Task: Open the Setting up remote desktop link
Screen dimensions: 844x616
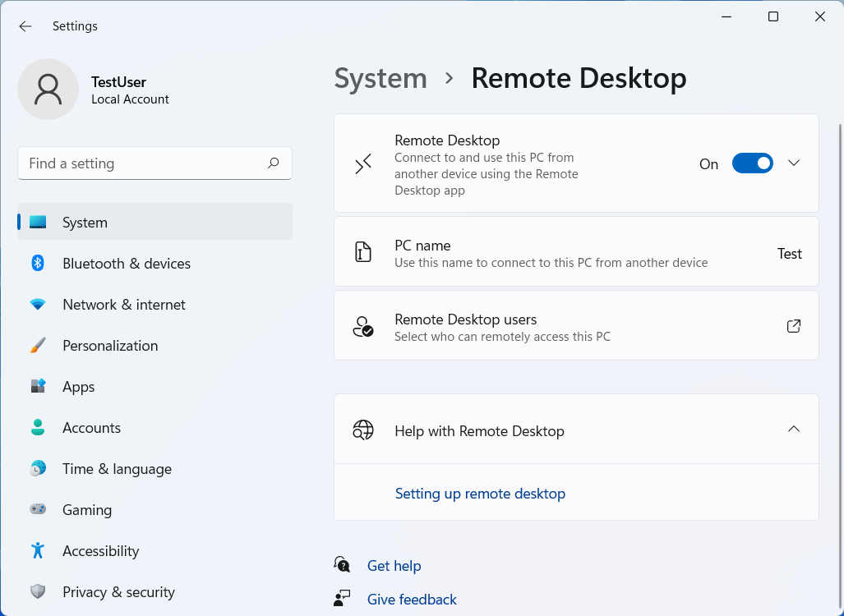Action: (480, 494)
